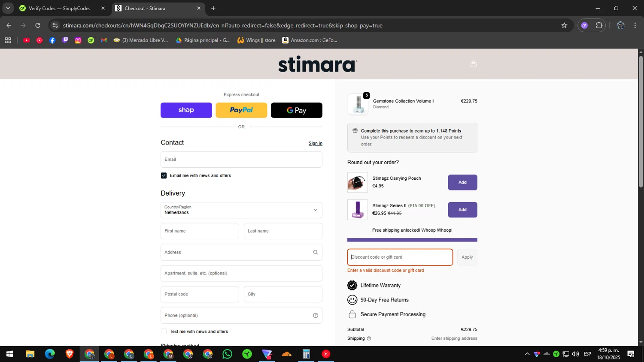
Task: Click the page vertical scrollbar
Action: (x=641, y=122)
